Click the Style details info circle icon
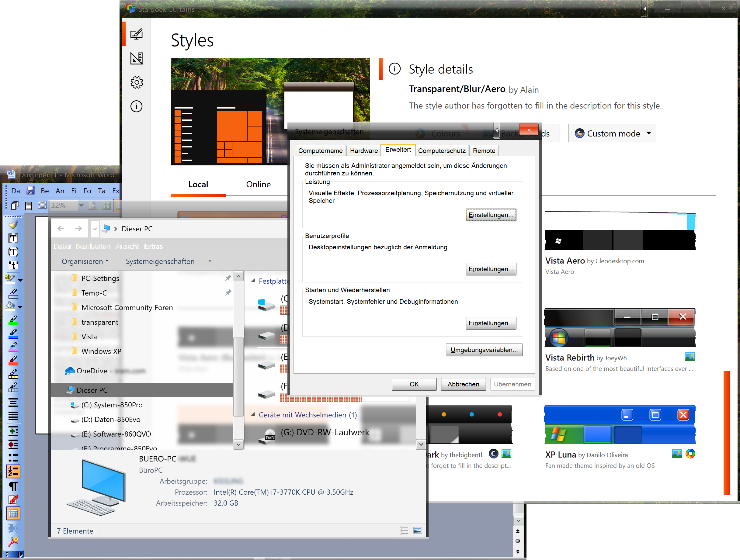 [x=395, y=69]
